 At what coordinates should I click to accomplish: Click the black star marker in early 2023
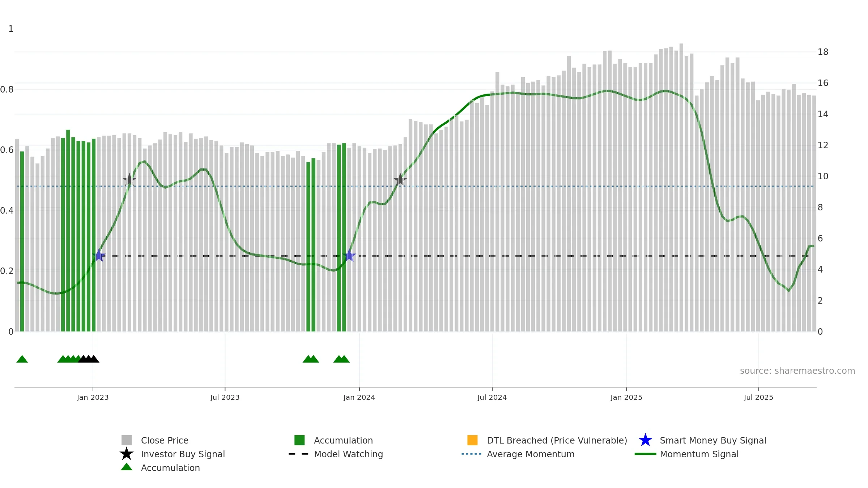pos(129,180)
